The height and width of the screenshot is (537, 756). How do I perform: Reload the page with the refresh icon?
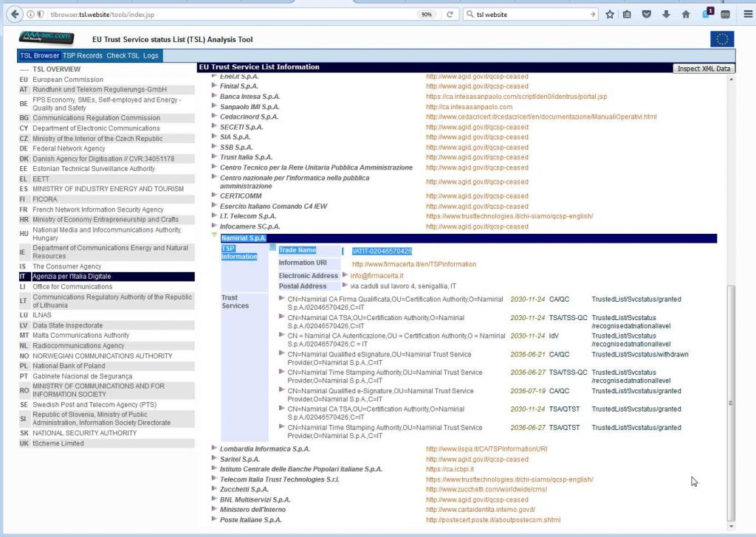click(x=450, y=14)
